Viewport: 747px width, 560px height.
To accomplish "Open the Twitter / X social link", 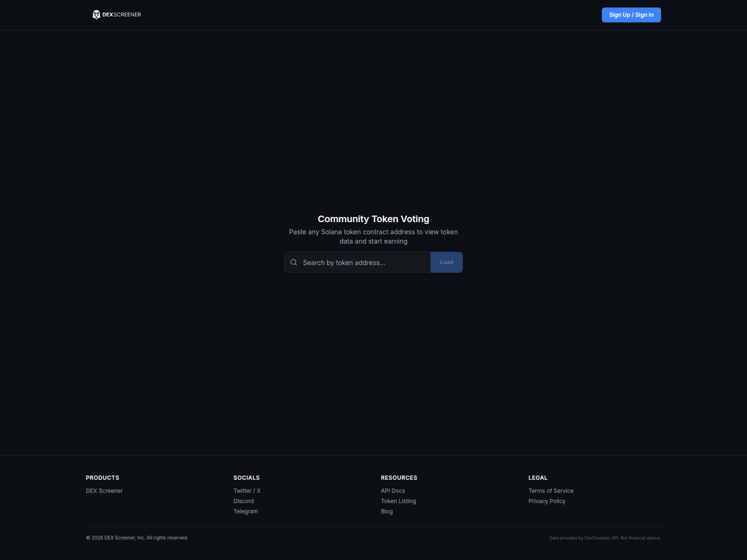I will 247,490.
